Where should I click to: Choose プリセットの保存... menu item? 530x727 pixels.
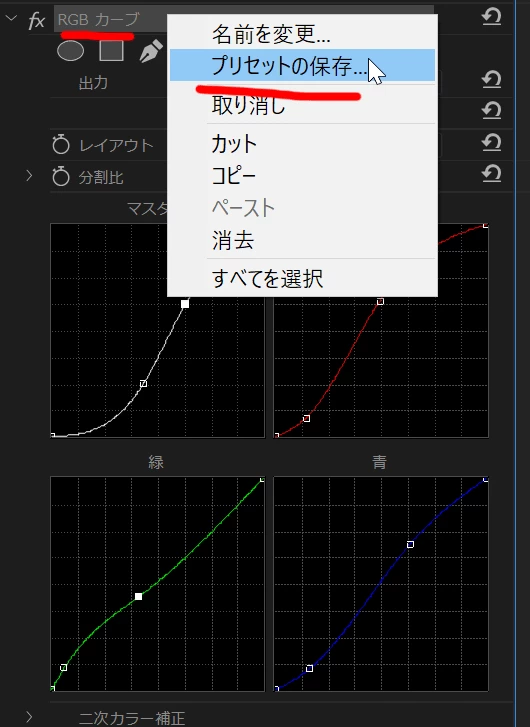click(302, 65)
